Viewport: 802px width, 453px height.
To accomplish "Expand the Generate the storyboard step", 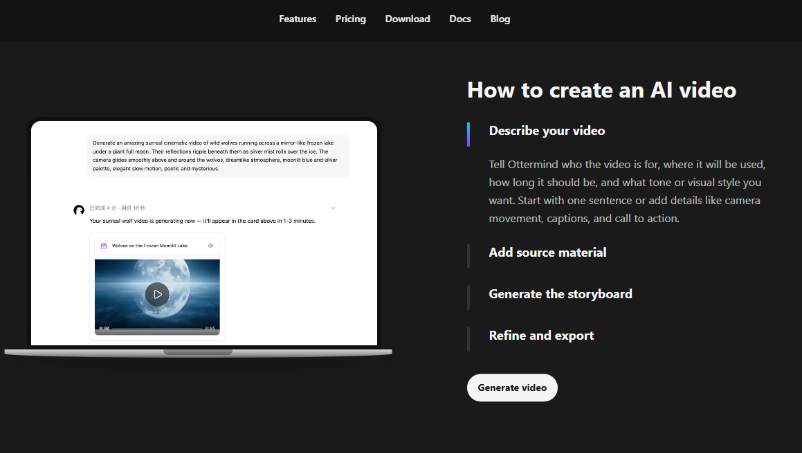I will point(560,294).
